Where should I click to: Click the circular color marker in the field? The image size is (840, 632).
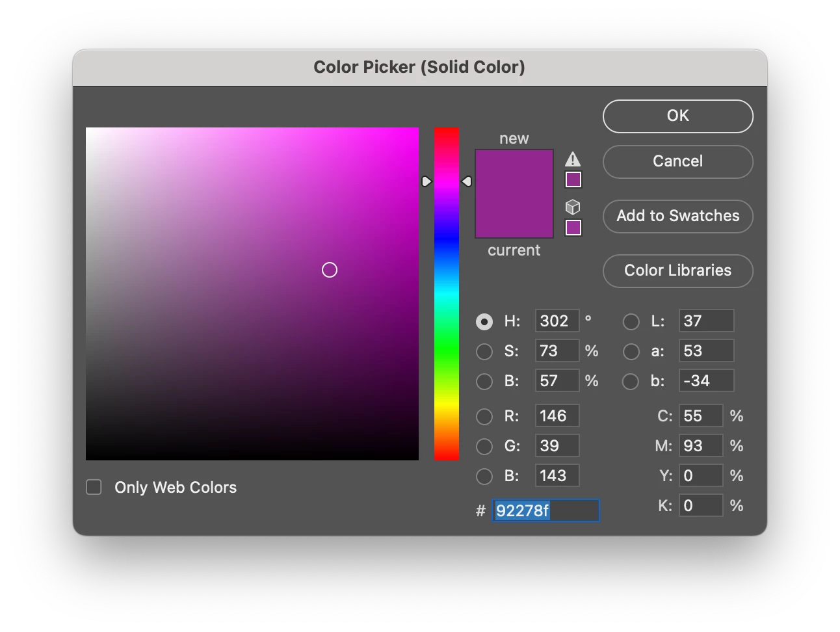pyautogui.click(x=330, y=270)
